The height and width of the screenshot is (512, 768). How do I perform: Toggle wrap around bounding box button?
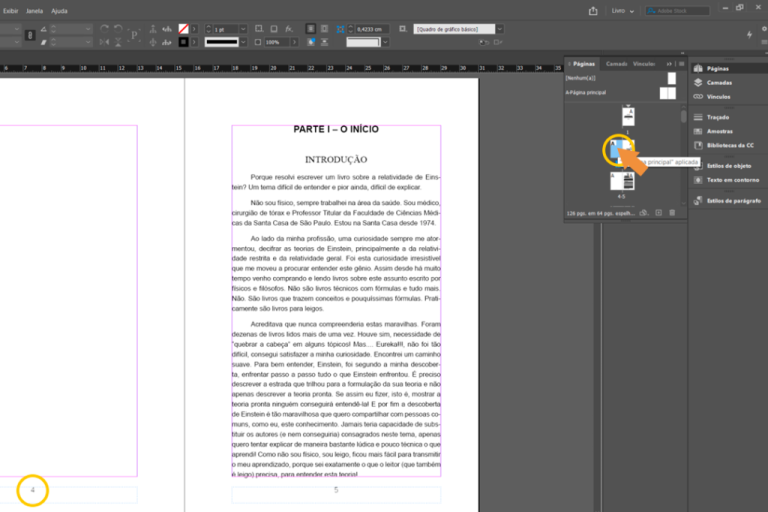click(324, 29)
